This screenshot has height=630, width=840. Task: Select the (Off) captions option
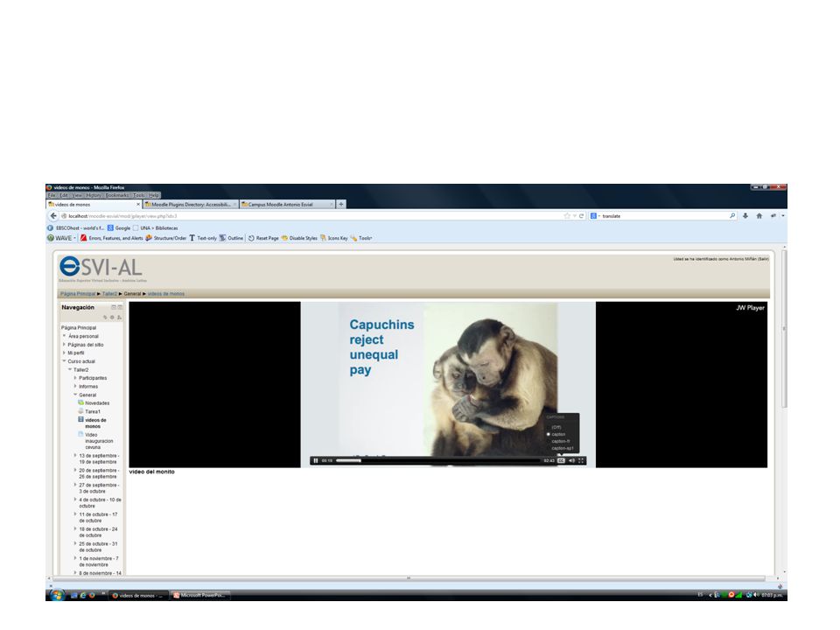(556, 427)
